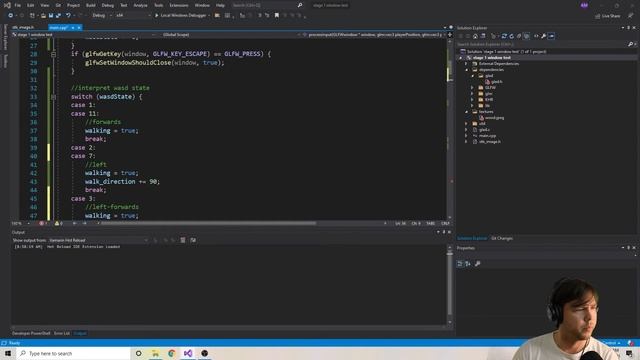Toggle Show All Files in Solution Explorer
Image resolution: width=640 pixels, height=360 pixels.
pyautogui.click(x=527, y=36)
